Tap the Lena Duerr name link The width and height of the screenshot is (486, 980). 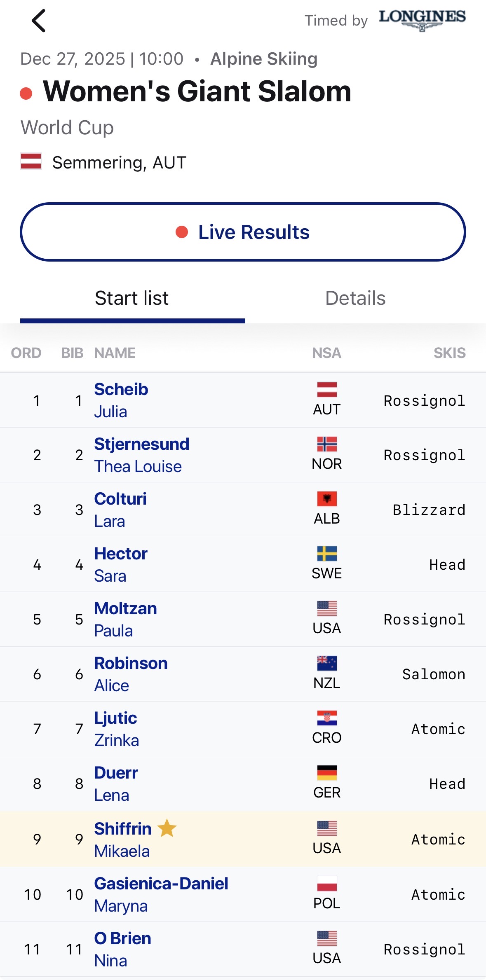pyautogui.click(x=116, y=784)
